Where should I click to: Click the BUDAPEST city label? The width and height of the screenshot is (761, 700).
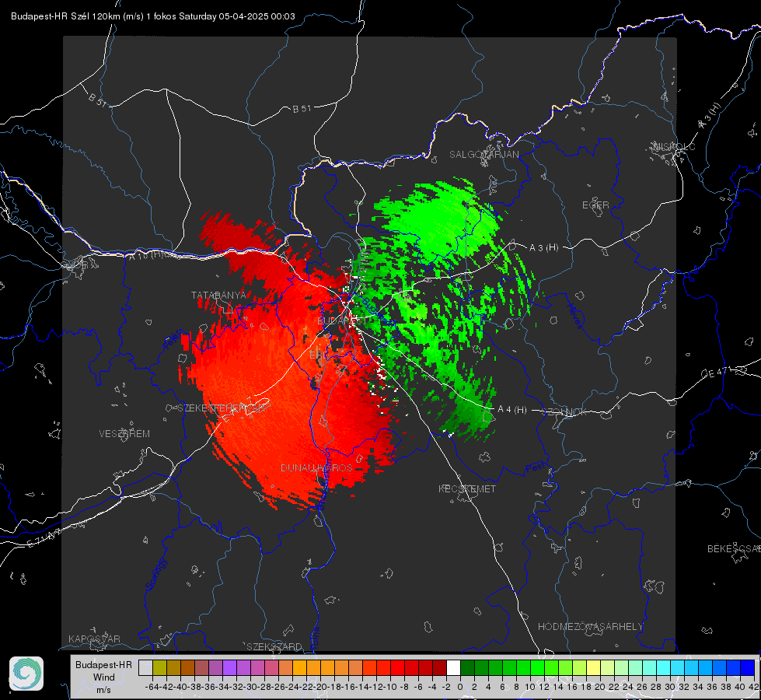tap(342, 320)
